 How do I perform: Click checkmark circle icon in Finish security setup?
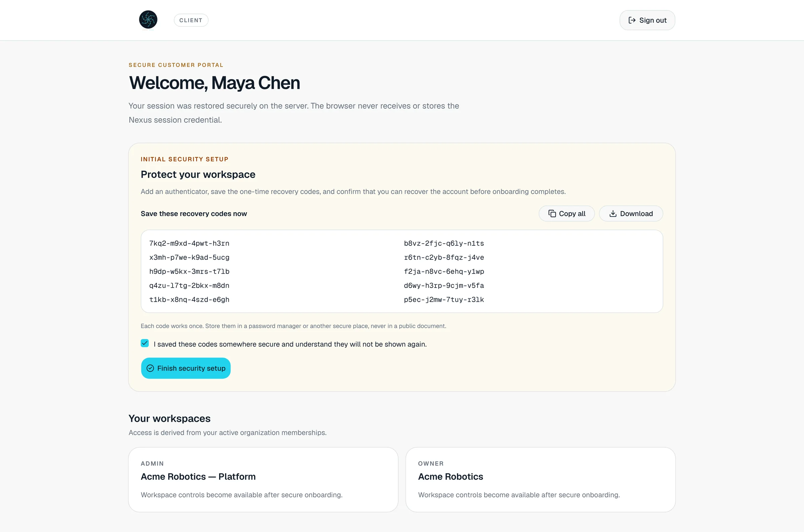pyautogui.click(x=150, y=368)
